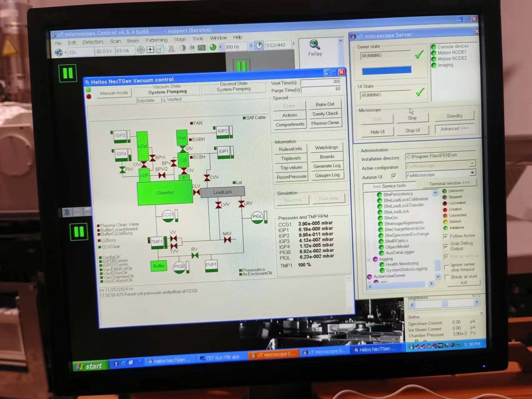Toggle Grab Debug Output checkbox
This screenshot has height=399, width=532.
click(x=446, y=246)
